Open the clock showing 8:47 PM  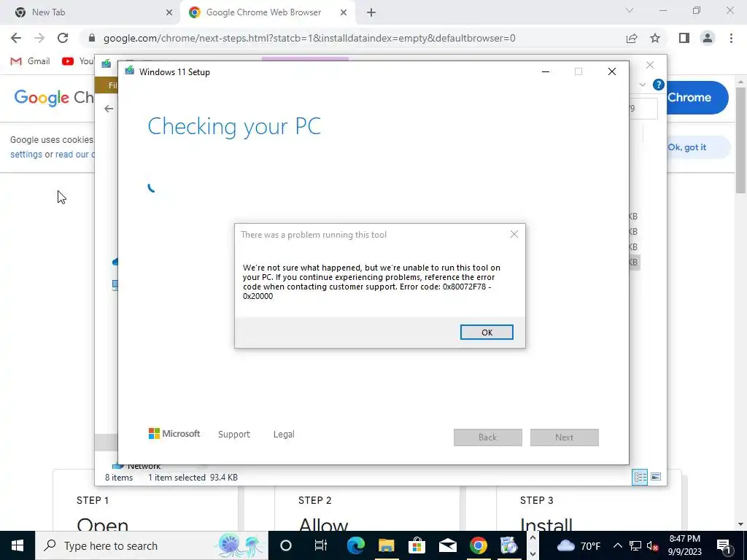click(685, 545)
